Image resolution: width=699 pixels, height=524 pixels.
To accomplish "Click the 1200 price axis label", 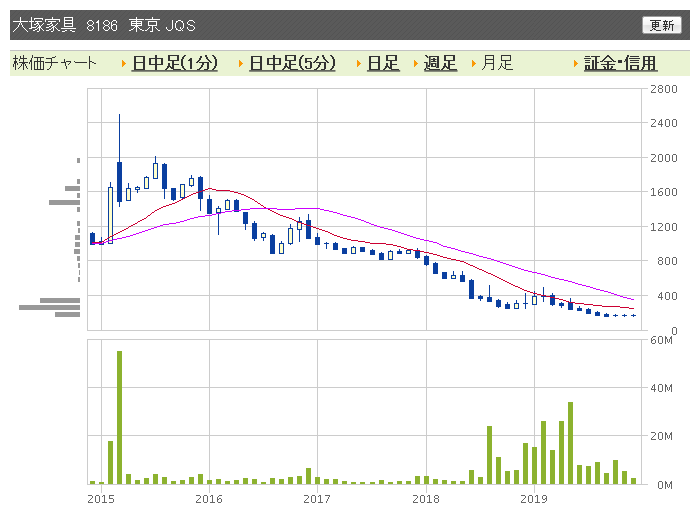I will [663, 227].
